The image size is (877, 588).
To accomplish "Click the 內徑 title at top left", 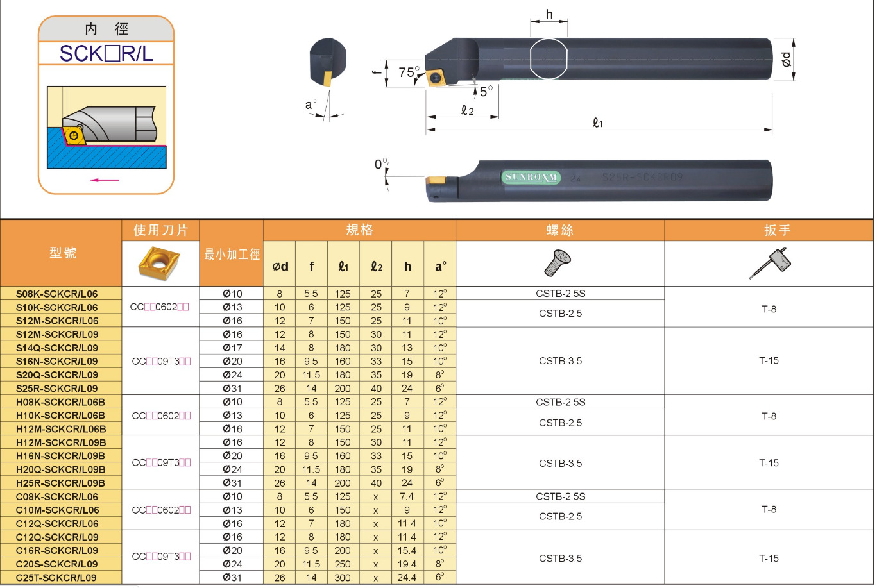I will 106,28.
